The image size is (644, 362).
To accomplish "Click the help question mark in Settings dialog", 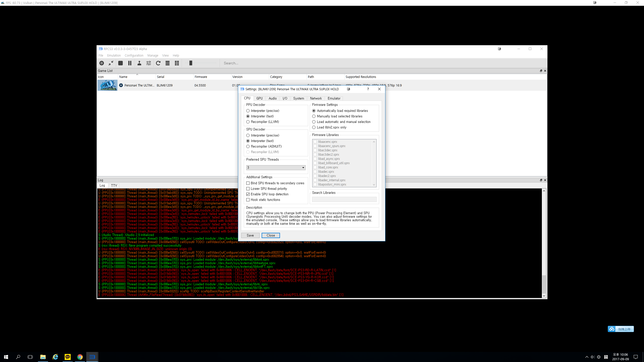I will 368,89.
